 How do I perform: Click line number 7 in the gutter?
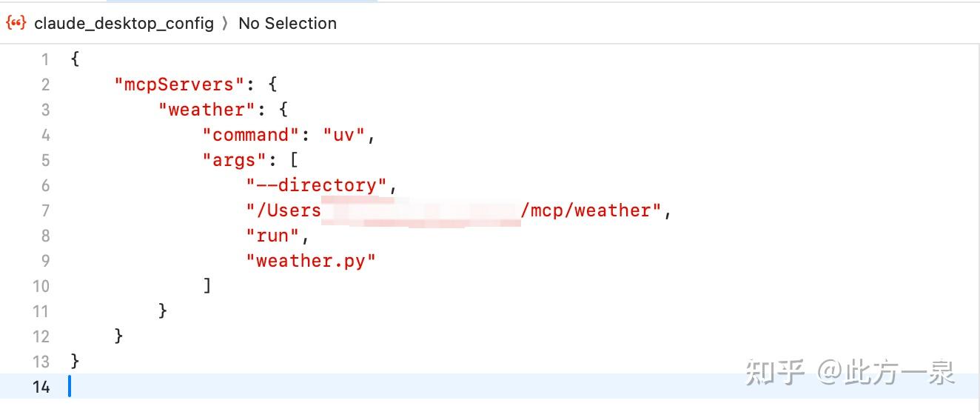point(45,210)
